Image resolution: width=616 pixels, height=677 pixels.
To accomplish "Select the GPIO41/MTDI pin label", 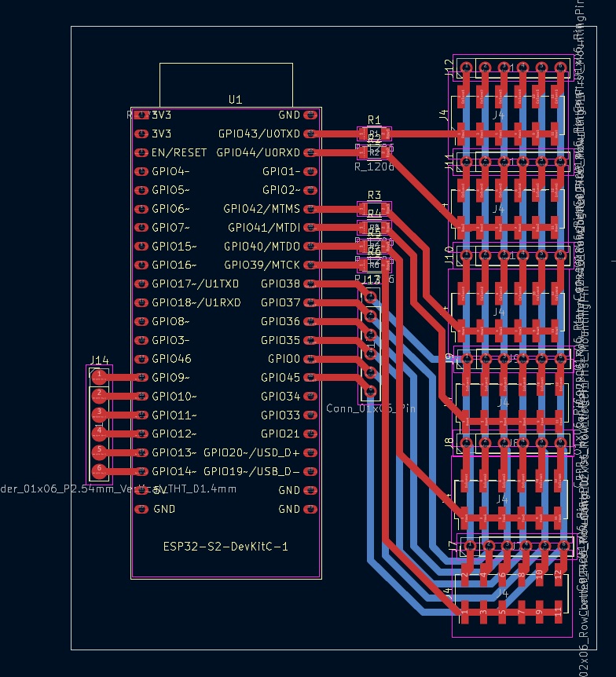I will pyautogui.click(x=264, y=228).
